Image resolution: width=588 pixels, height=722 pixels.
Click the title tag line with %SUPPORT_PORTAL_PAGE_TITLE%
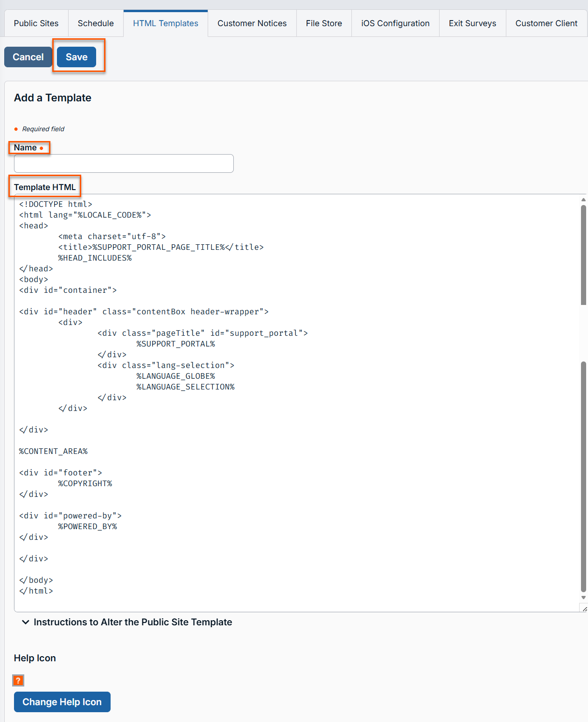[x=161, y=247]
